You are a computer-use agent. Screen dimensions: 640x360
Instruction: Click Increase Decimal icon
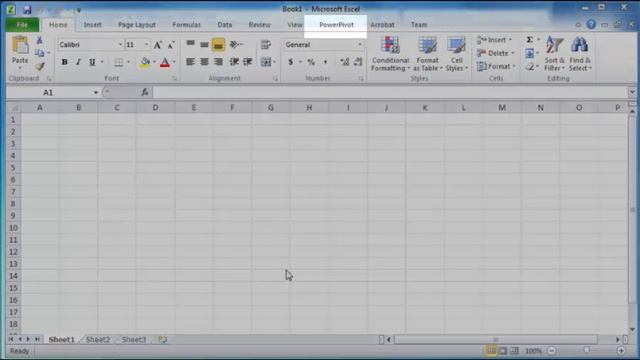click(344, 62)
